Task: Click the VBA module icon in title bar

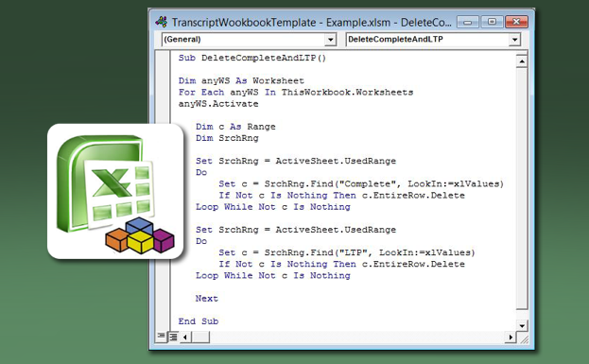Action: [x=162, y=22]
